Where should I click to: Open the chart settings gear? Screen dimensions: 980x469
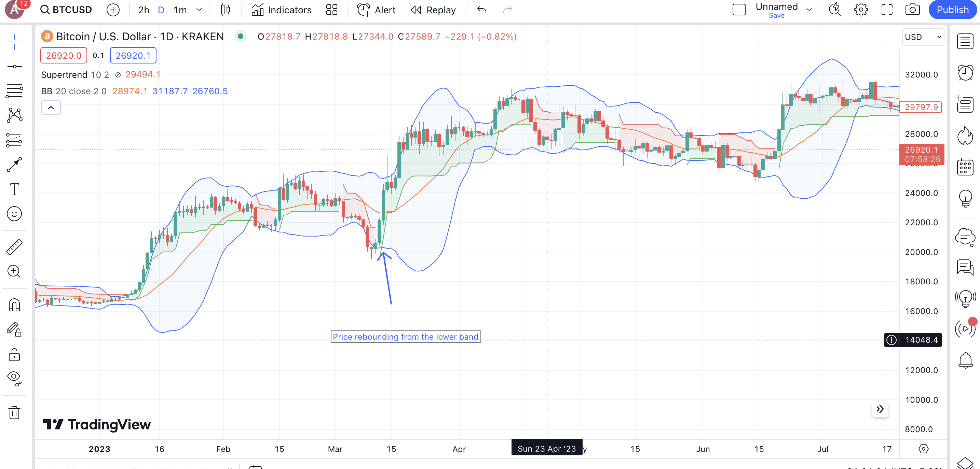[860, 10]
